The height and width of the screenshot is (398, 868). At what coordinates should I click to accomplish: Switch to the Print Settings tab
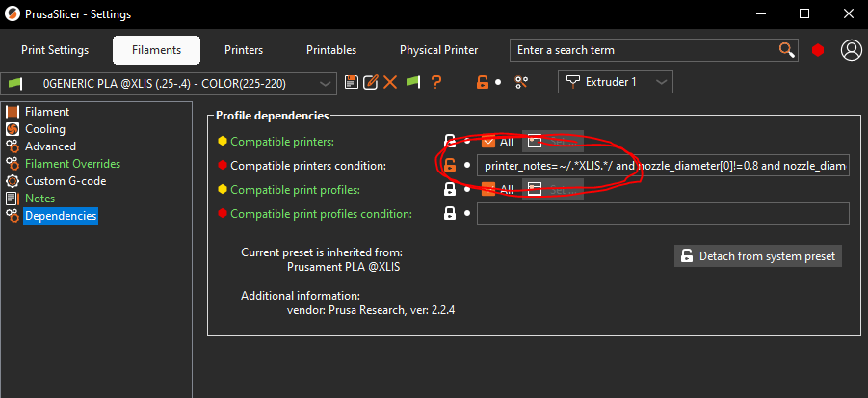click(x=55, y=50)
